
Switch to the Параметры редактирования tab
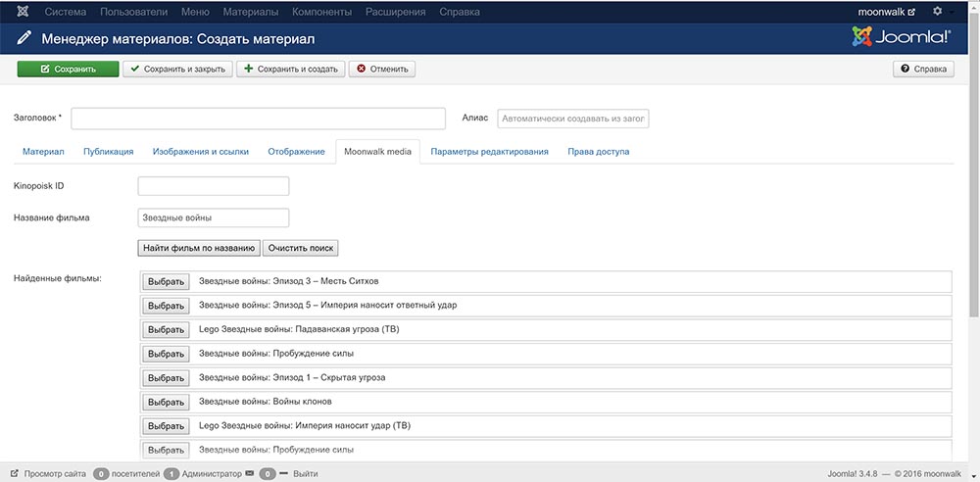coord(489,152)
